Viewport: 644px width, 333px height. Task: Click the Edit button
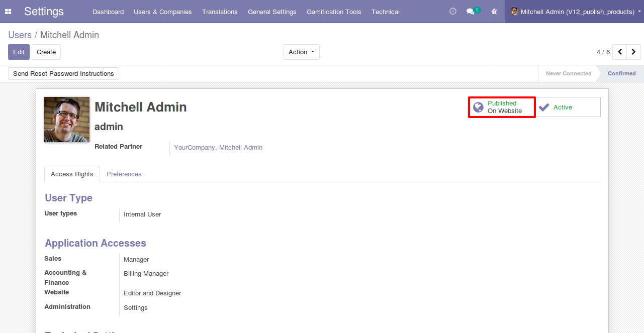(19, 52)
